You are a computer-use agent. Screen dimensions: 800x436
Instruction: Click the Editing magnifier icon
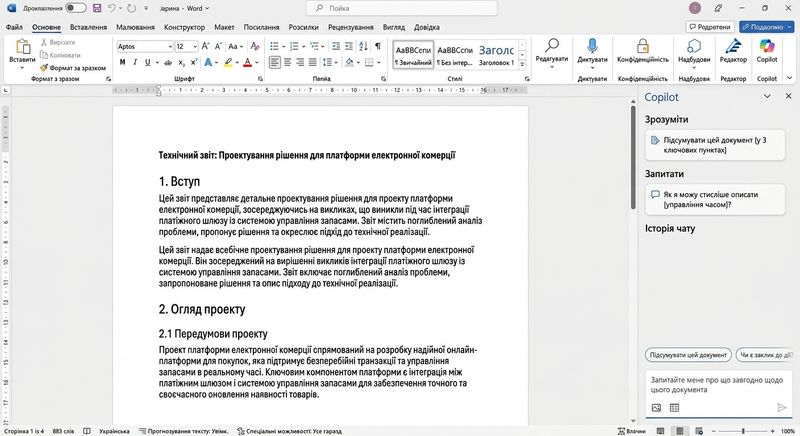pos(552,45)
